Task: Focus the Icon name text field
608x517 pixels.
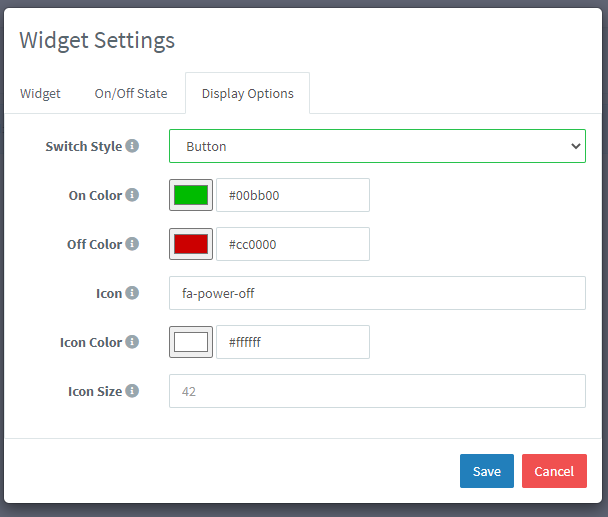Action: point(377,293)
